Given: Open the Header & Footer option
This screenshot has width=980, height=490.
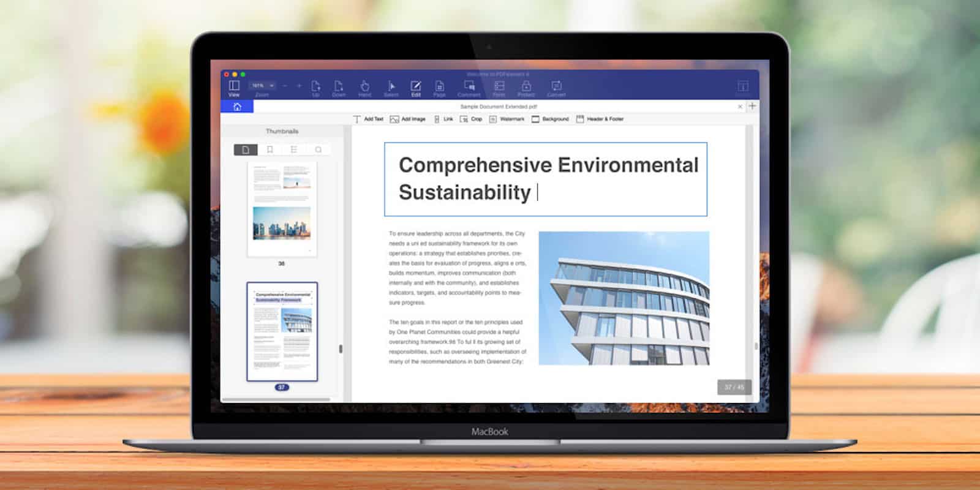Looking at the screenshot, I should tap(600, 119).
